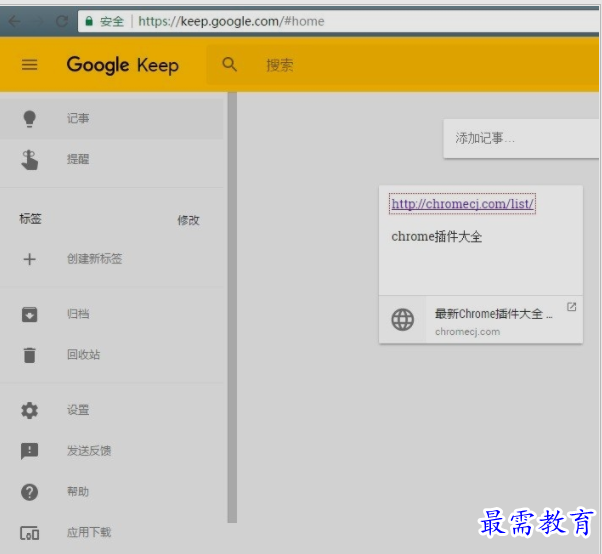The height and width of the screenshot is (554, 602).
Task: Click 修改 to edit labels
Action: pyautogui.click(x=188, y=220)
